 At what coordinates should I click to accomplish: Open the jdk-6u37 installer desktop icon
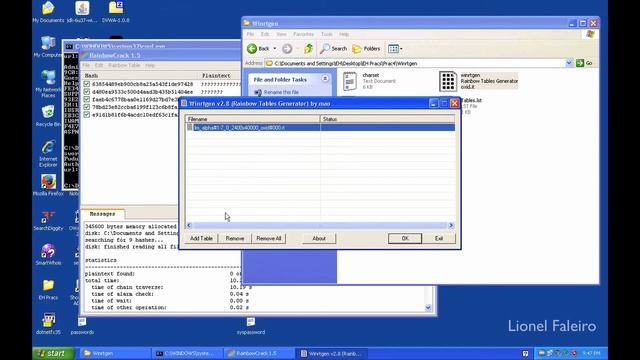click(82, 12)
